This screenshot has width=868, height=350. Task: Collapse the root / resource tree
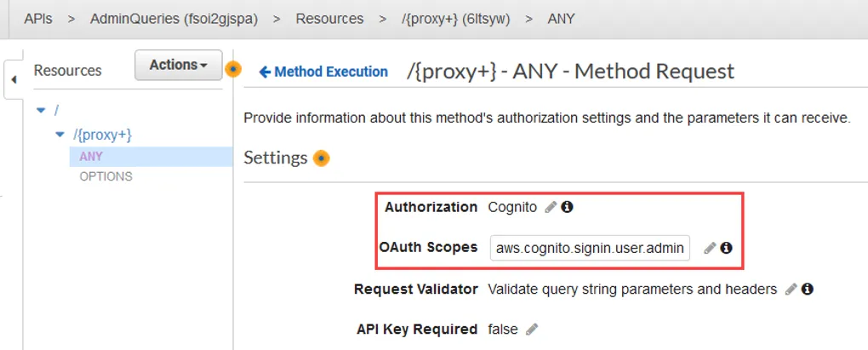click(41, 110)
